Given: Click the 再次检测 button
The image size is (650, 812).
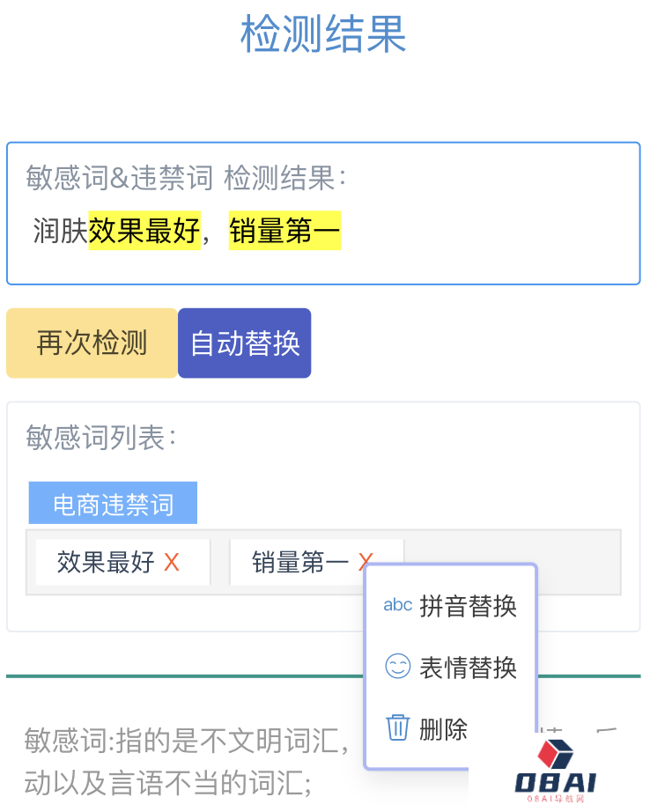Looking at the screenshot, I should (x=91, y=343).
